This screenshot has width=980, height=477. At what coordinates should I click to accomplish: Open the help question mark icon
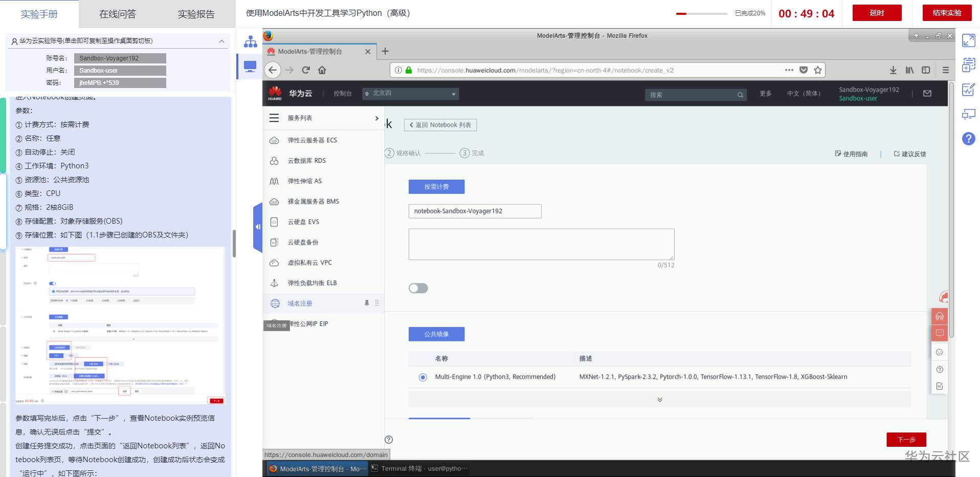click(969, 139)
